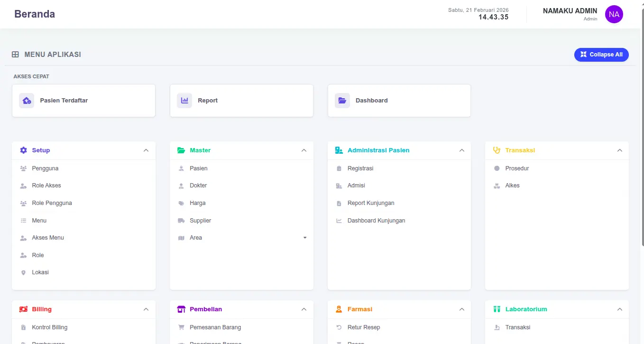Open the Pemesanan Barang link
Image resolution: width=644 pixels, height=344 pixels.
tap(215, 327)
